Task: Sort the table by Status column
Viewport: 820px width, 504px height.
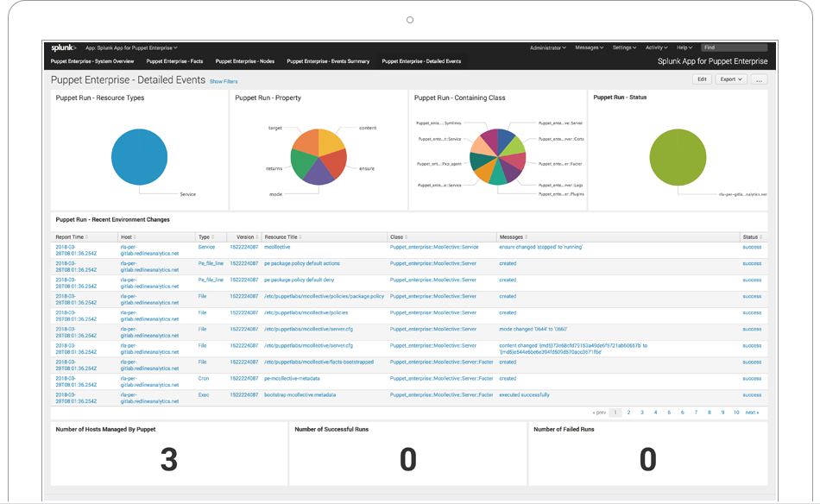Action: (x=752, y=237)
